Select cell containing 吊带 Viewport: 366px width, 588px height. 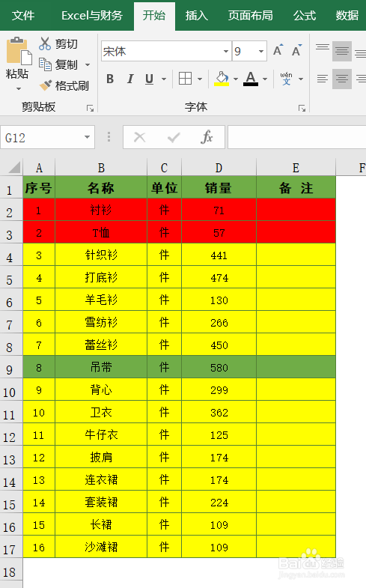pos(101,367)
